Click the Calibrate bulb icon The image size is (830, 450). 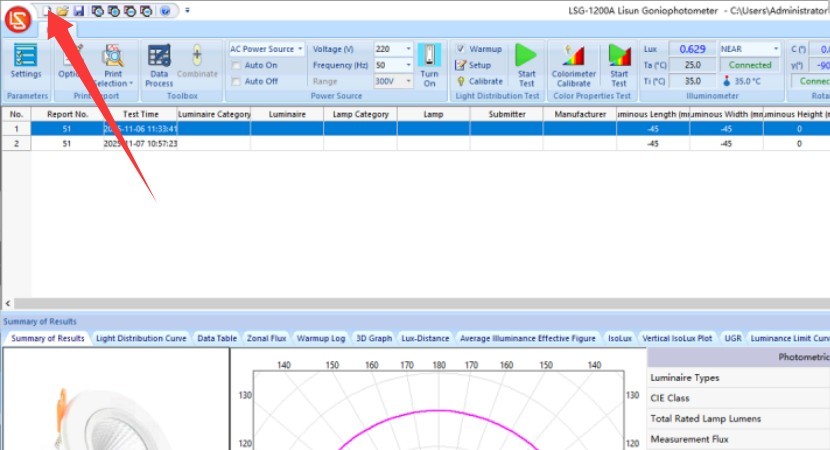(x=461, y=81)
